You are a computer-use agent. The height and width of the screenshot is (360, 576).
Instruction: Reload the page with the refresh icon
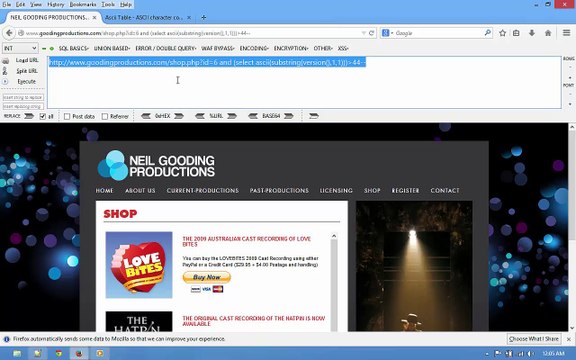pyautogui.click(x=371, y=33)
